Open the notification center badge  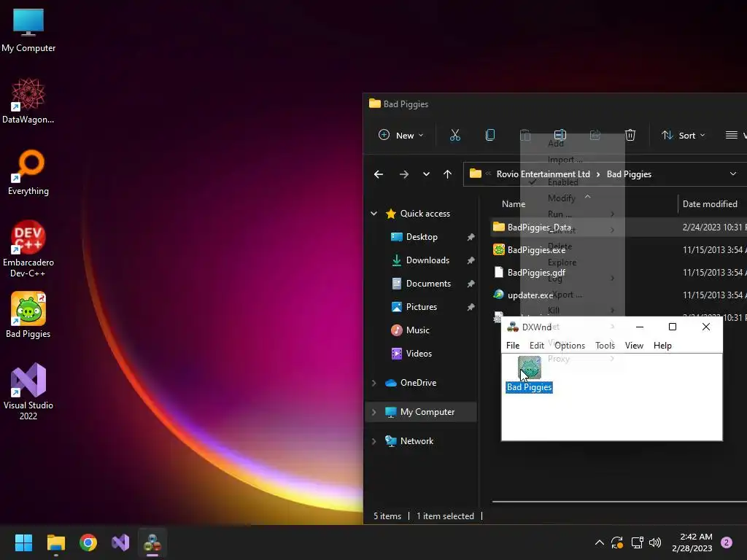click(726, 542)
